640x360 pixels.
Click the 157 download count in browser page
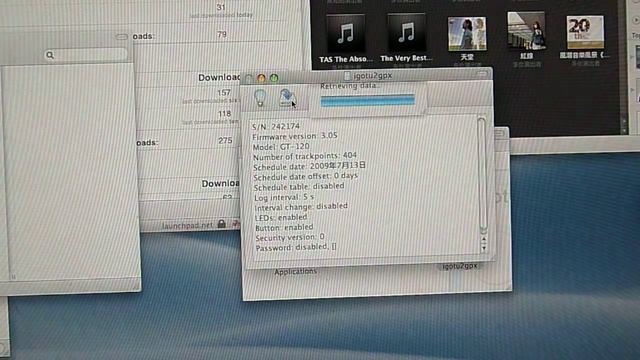224,93
